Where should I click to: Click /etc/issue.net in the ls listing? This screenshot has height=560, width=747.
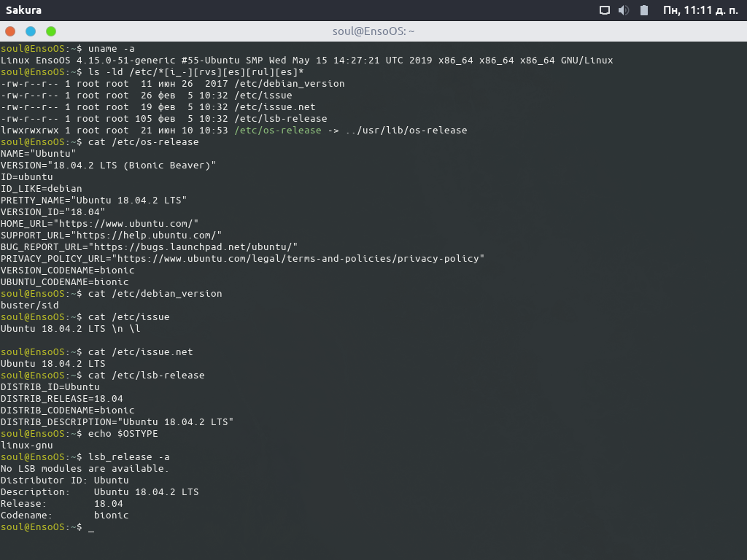click(274, 107)
